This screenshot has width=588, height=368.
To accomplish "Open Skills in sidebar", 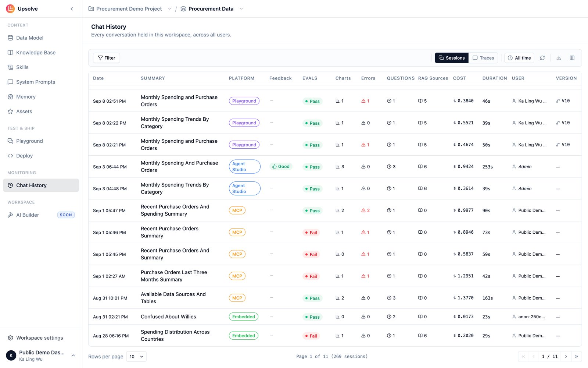I will click(41, 67).
